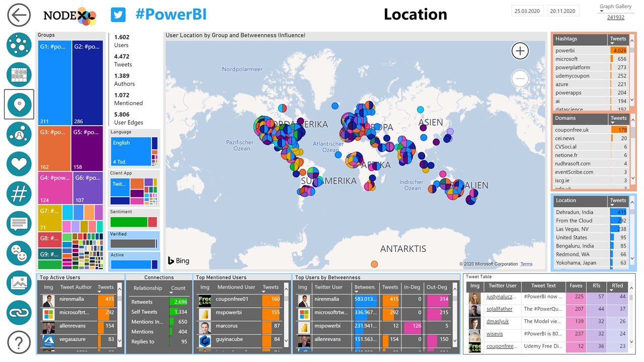The width and height of the screenshot is (644, 362).
Task: Open the hashtag page icon in sidebar
Action: tap(19, 193)
